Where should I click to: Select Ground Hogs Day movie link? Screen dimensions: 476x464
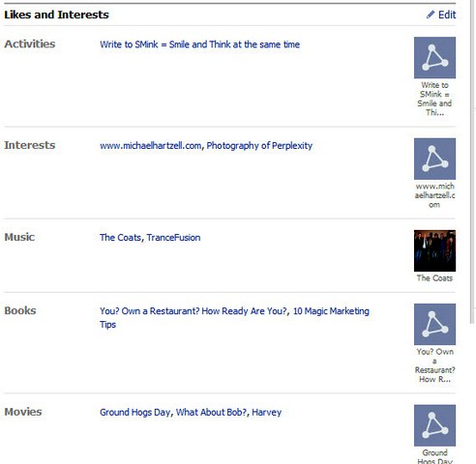[135, 412]
